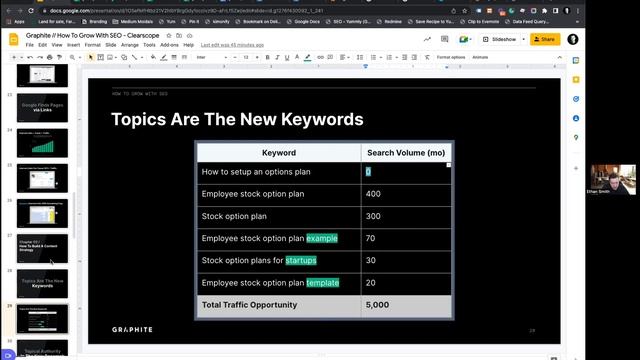Open the Maps side panel
640x360 pixels.
(x=576, y=138)
